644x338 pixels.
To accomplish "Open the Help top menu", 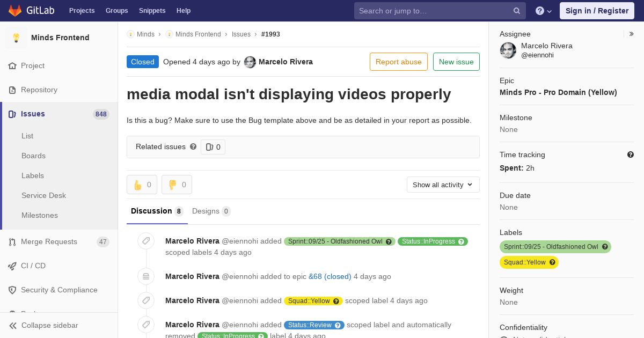I will 184,11.
